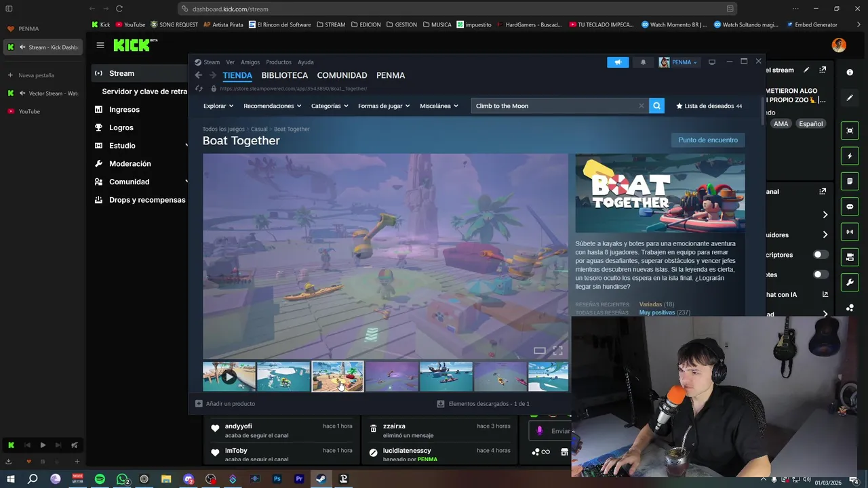Click the Boat Together header capsule image
The image size is (868, 488).
[660, 194]
